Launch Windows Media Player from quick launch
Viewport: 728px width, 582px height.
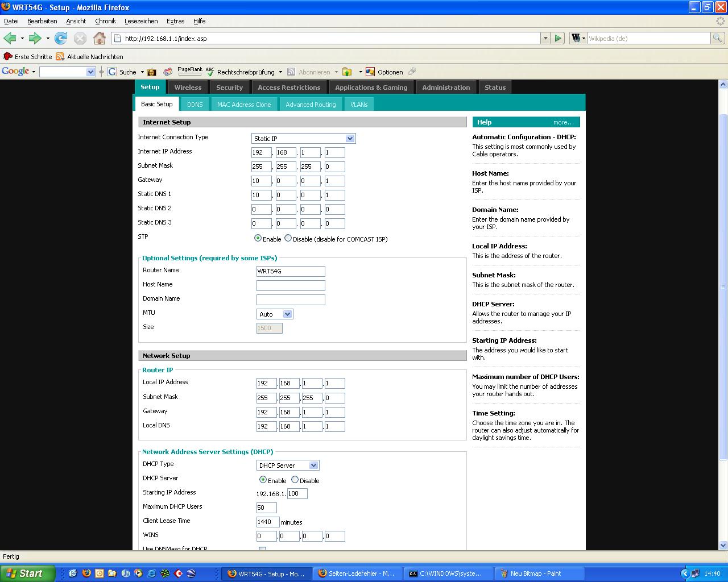[138, 573]
